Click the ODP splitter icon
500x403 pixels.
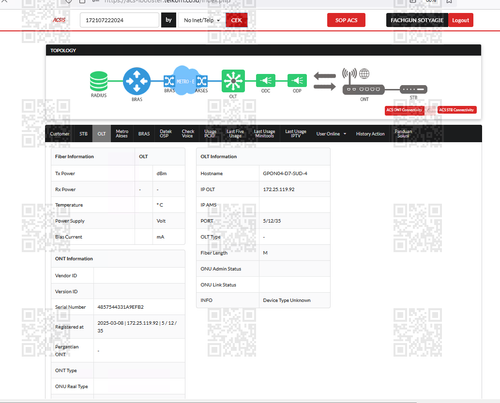coord(297,81)
